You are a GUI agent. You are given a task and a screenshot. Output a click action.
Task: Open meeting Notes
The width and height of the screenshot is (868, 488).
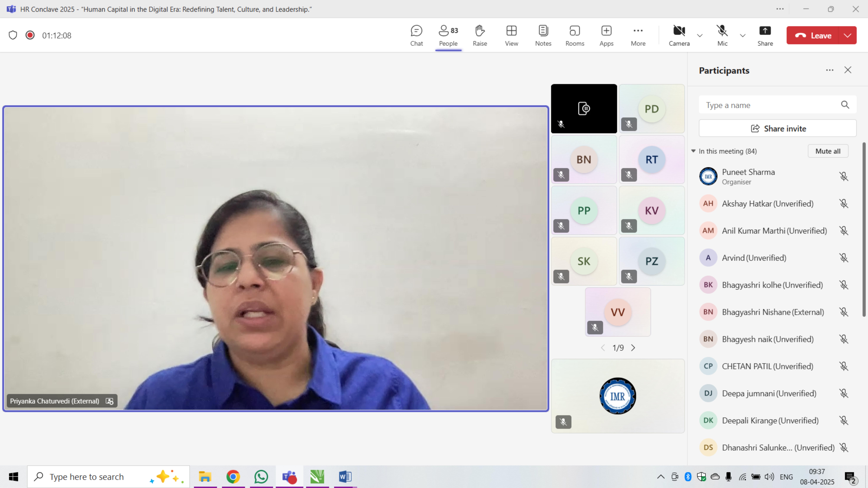click(543, 35)
